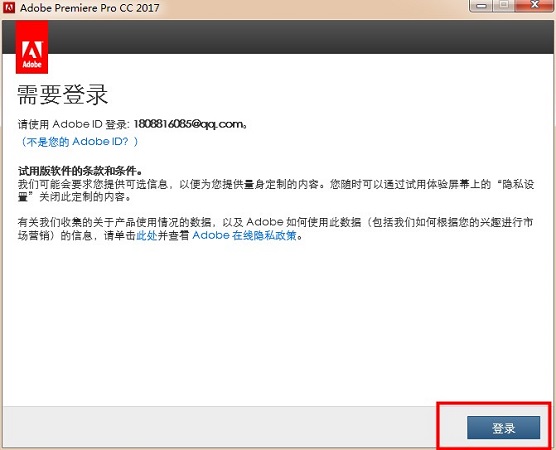Follow the 此处 hyperlink
The height and width of the screenshot is (450, 556).
coord(146,235)
